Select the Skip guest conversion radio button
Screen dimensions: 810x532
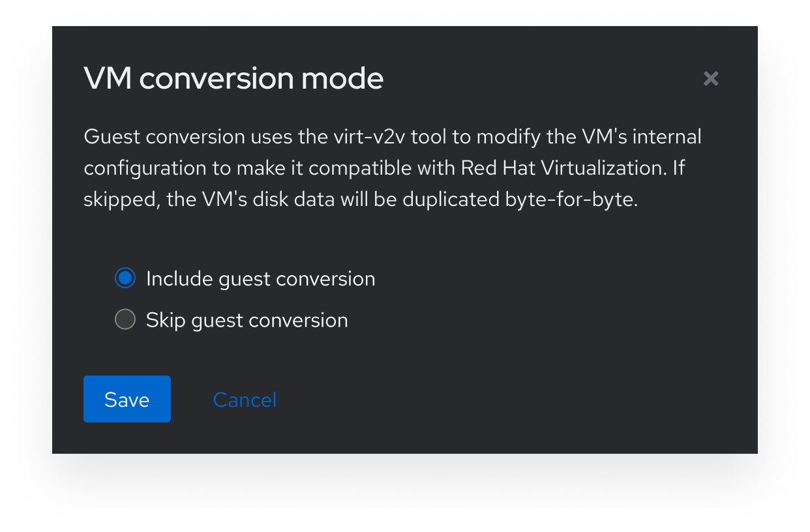pos(125,319)
